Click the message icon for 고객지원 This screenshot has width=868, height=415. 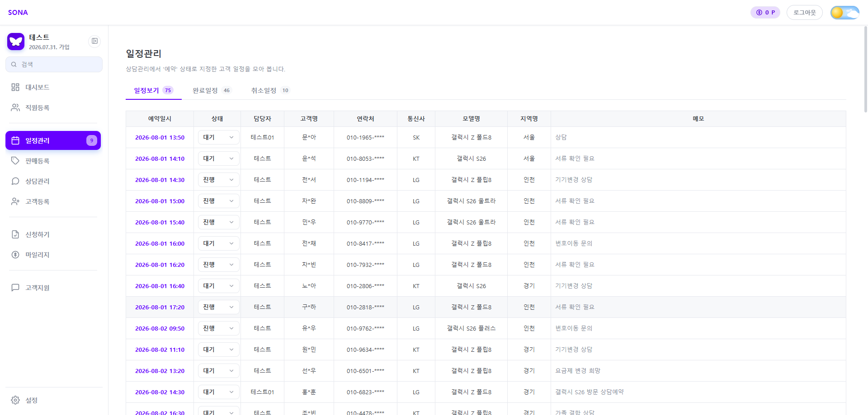(x=15, y=288)
